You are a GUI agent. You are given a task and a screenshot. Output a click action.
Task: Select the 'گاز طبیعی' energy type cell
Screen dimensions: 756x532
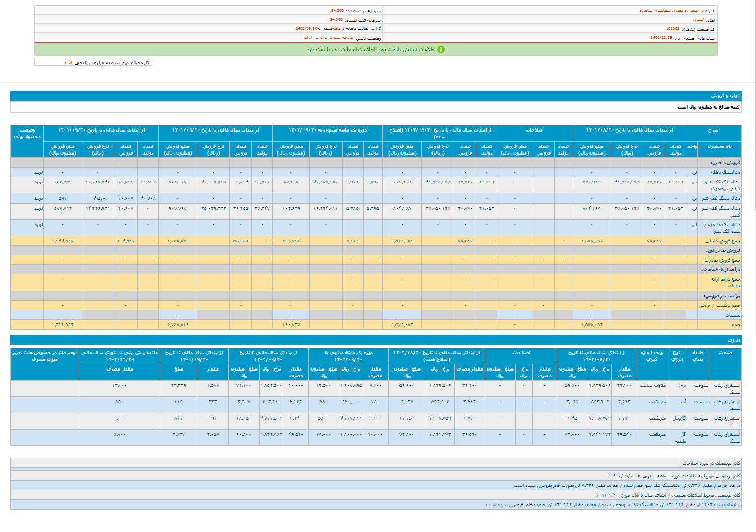click(679, 438)
